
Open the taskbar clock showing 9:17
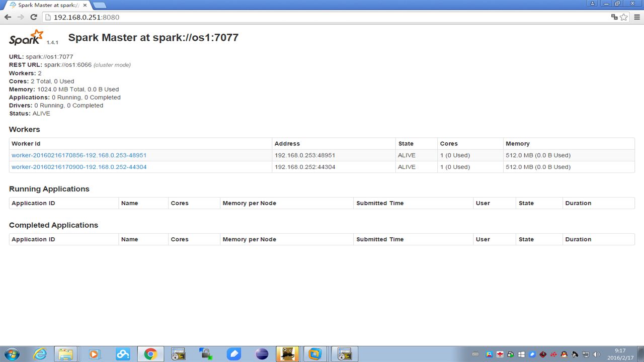tap(620, 354)
